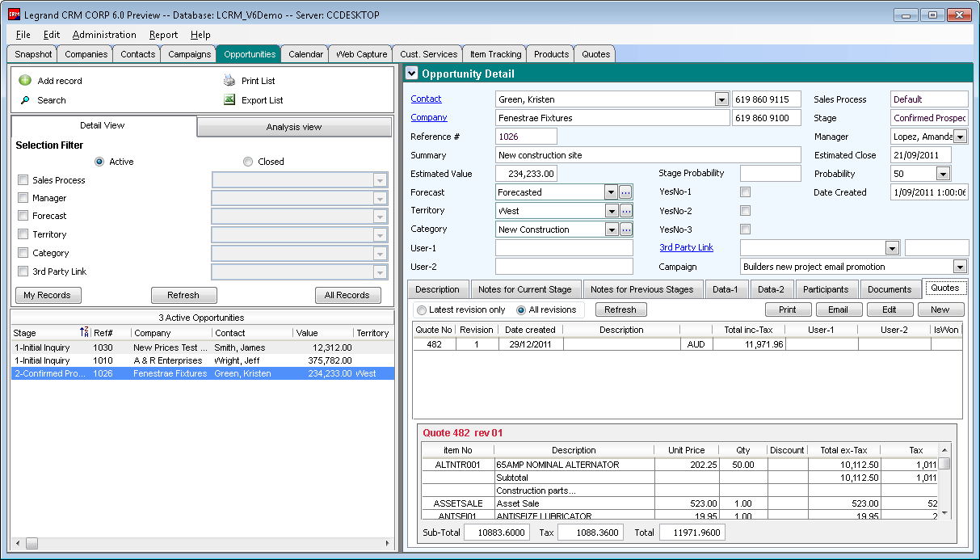Image resolution: width=980 pixels, height=560 pixels.
Task: Click the All Records button
Action: pyautogui.click(x=347, y=295)
